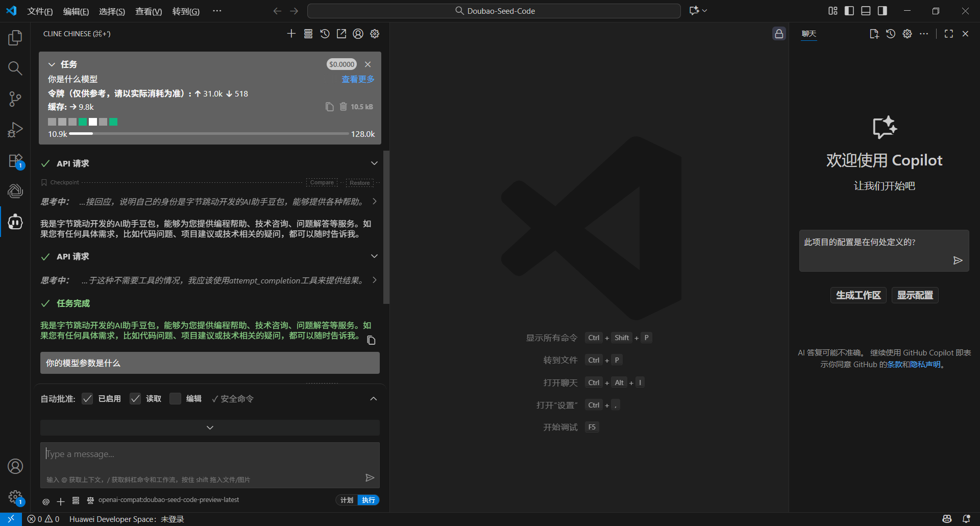Open Run and Debug view
This screenshot has width=980, height=526.
[15, 130]
